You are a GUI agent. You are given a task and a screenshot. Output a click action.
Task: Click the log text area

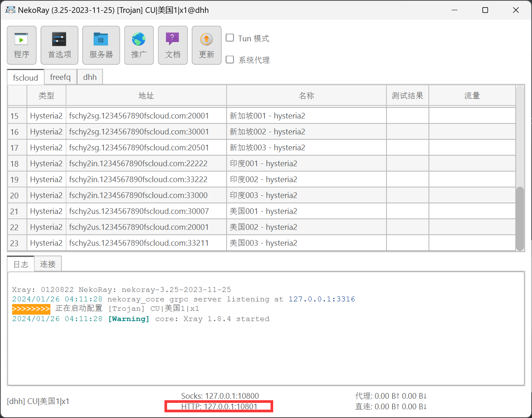point(266,329)
